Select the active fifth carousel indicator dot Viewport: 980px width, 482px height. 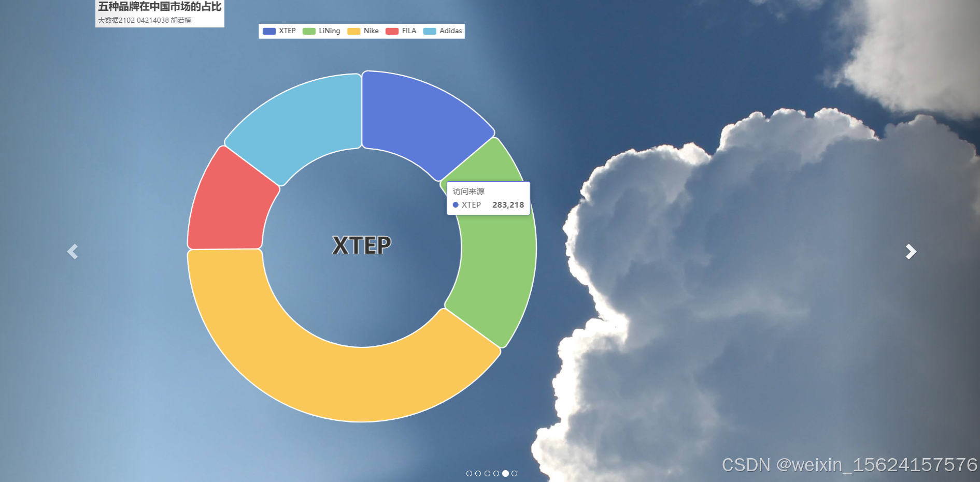coord(505,473)
